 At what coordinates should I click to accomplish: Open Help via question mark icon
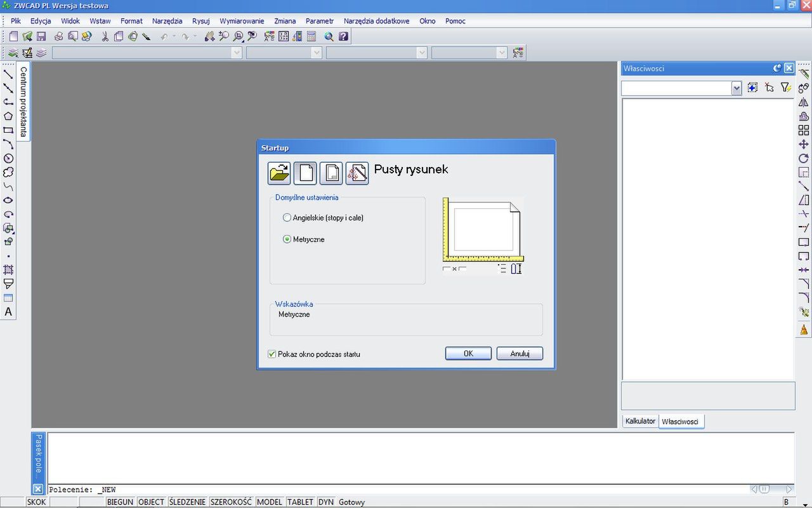(343, 37)
